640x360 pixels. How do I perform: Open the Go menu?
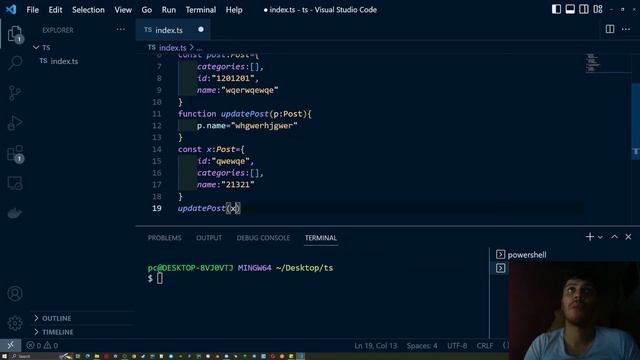click(x=147, y=10)
